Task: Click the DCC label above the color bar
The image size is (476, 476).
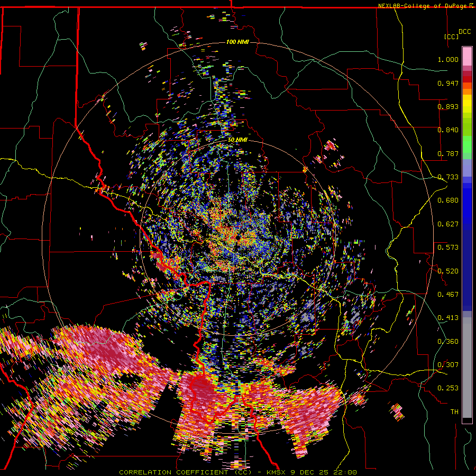Action: (x=464, y=32)
